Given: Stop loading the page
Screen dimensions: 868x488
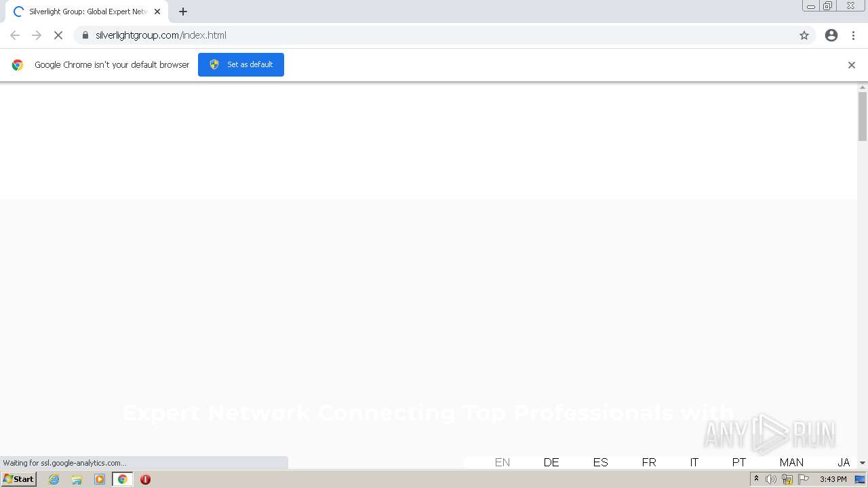Looking at the screenshot, I should 58,35.
